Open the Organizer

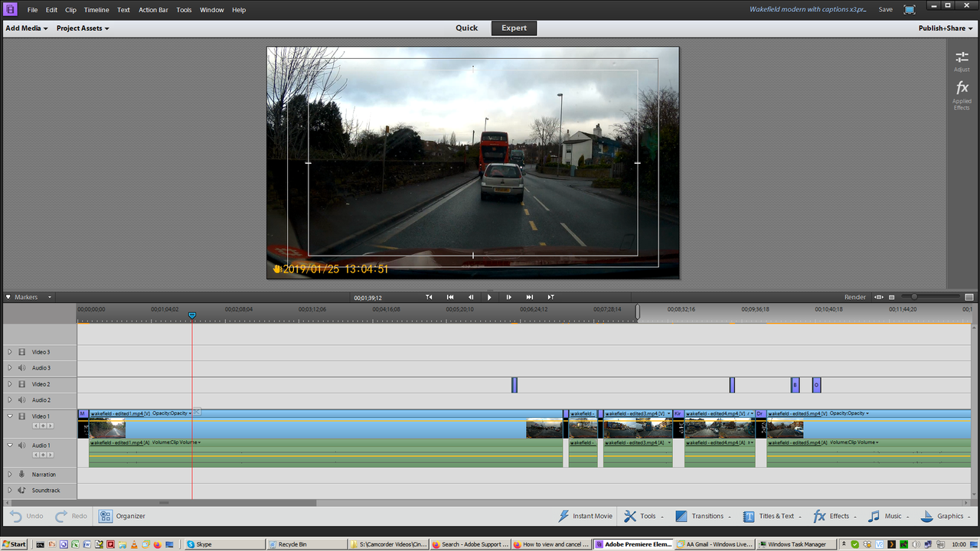click(122, 516)
